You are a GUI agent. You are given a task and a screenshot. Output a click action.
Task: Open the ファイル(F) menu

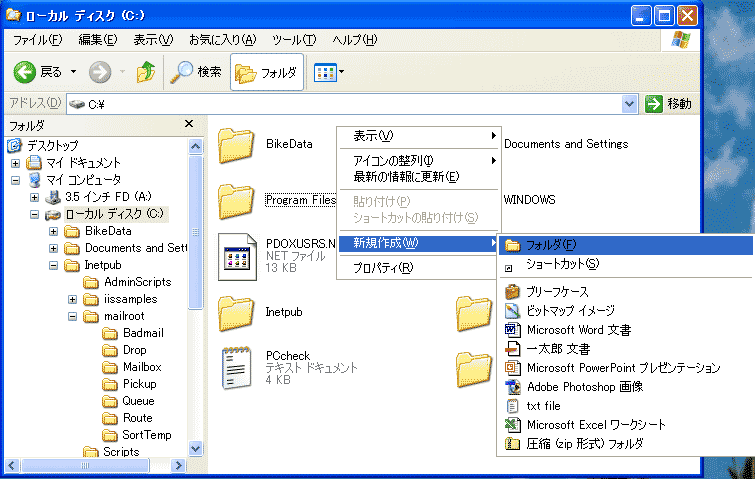37,40
